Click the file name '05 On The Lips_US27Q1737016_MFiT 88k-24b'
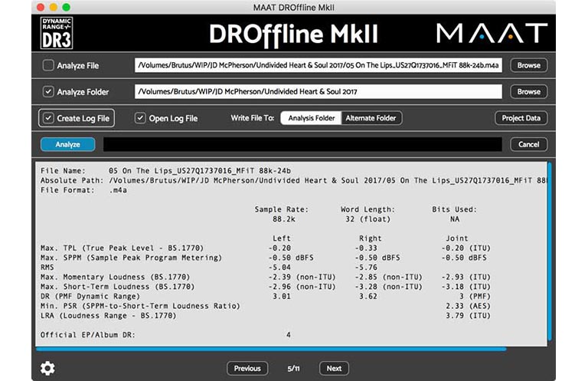 (x=200, y=171)
